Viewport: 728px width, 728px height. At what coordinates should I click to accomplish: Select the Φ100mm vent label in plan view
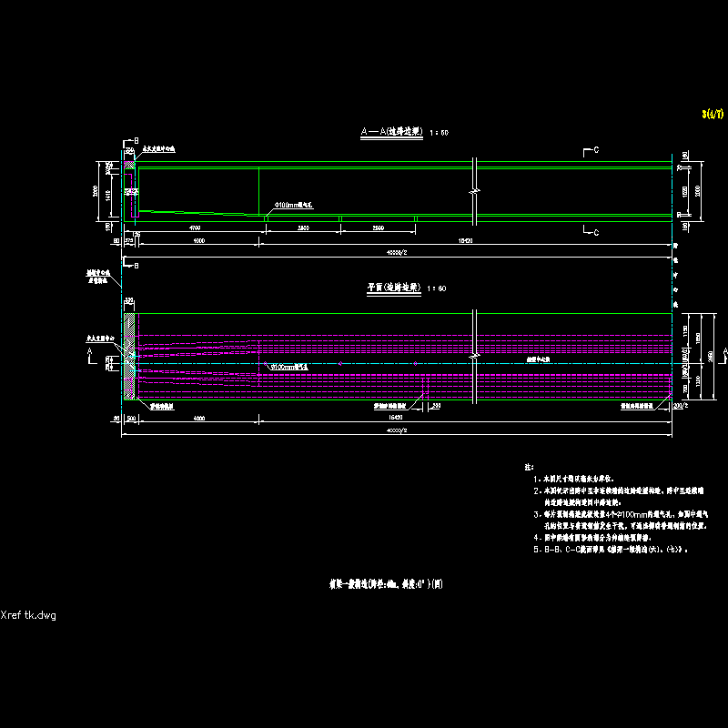[288, 368]
